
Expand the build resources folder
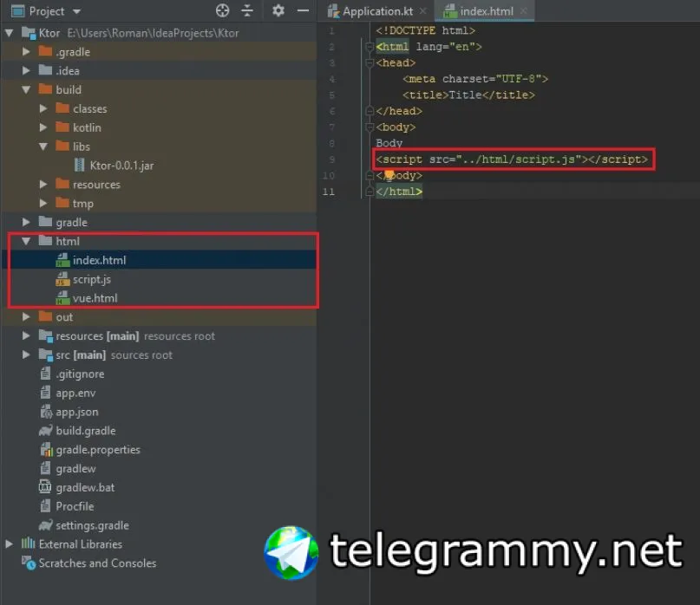43,185
